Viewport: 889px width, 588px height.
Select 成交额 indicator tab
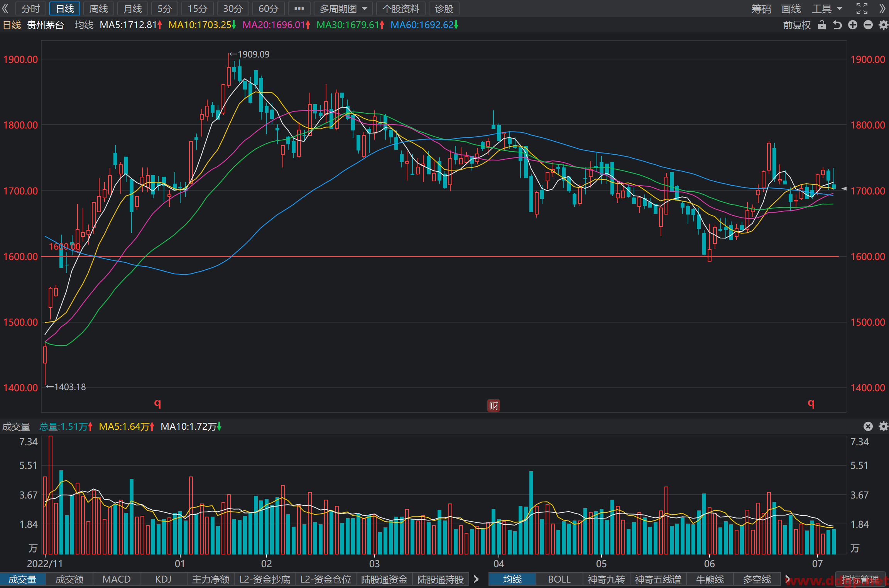tap(69, 579)
